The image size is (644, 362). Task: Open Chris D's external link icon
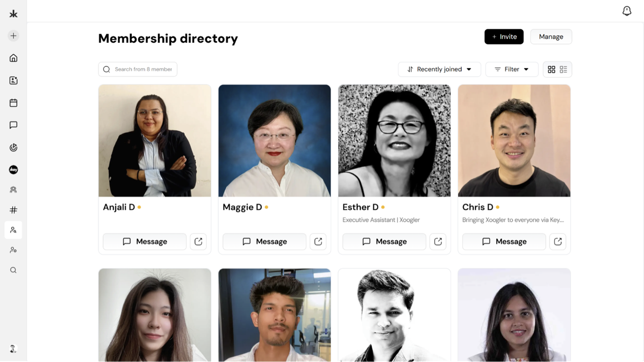pyautogui.click(x=558, y=241)
